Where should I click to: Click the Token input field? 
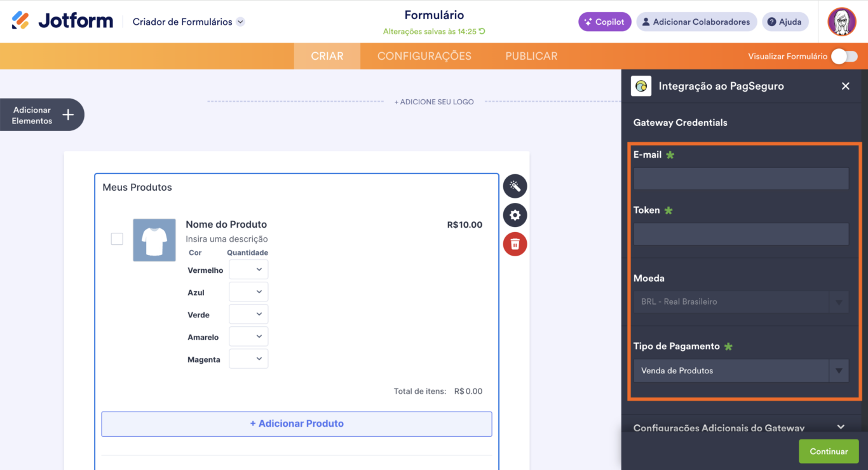741,234
